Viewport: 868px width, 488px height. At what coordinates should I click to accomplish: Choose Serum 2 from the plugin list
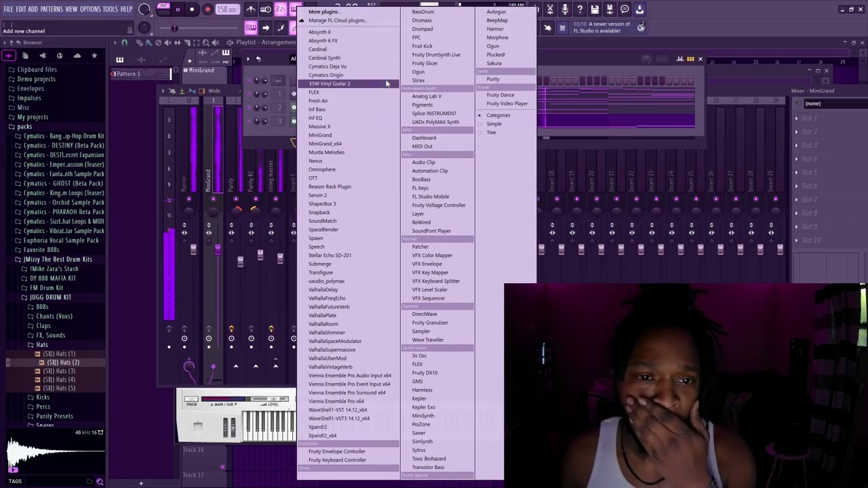click(x=317, y=195)
